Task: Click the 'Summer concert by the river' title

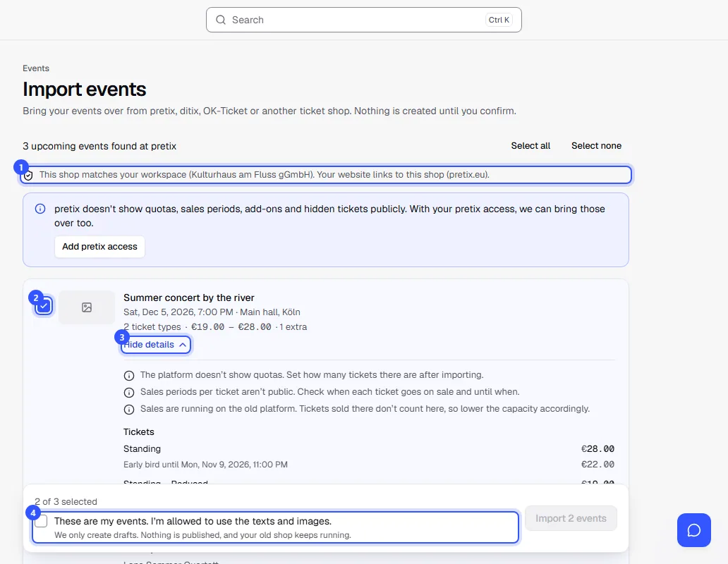Action: (x=189, y=298)
